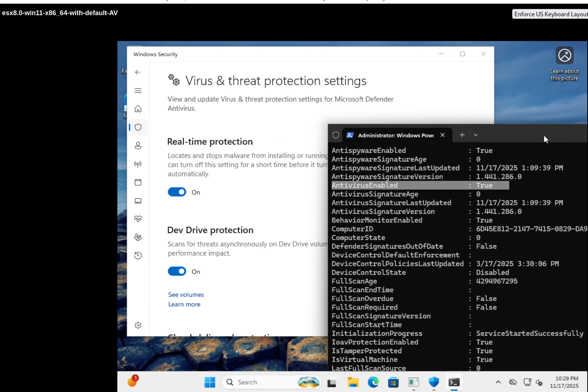
Task: Close the Administrator: Windows PowerShell tab
Action: [x=442, y=135]
